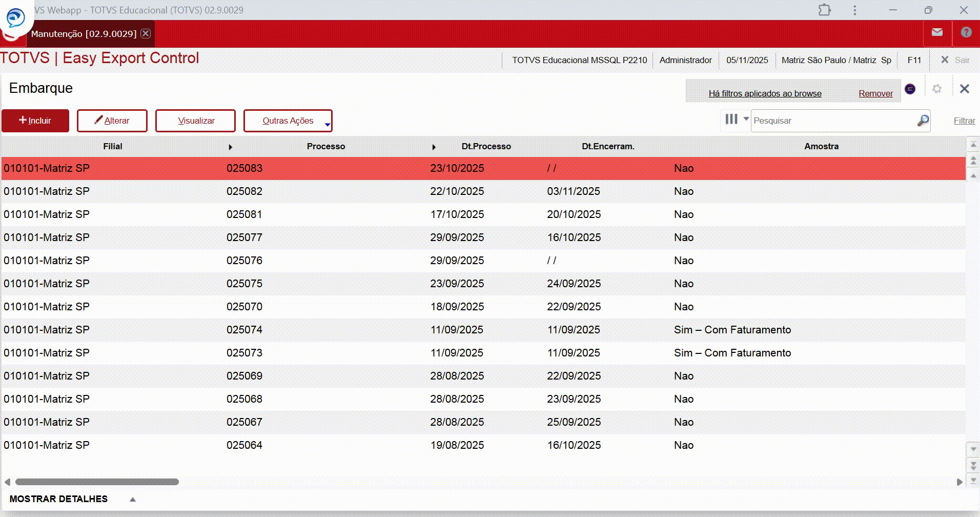Open the column selector bars icon

(731, 120)
